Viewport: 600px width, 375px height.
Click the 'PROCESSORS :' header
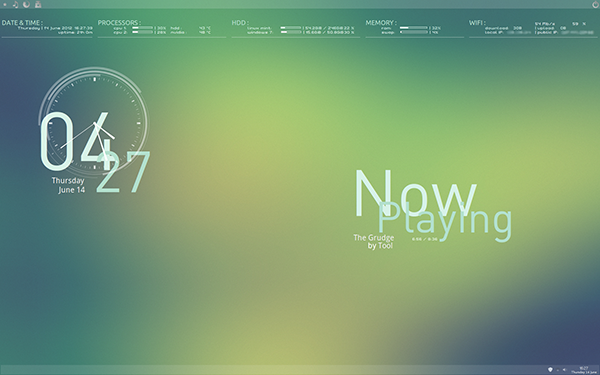pos(119,23)
